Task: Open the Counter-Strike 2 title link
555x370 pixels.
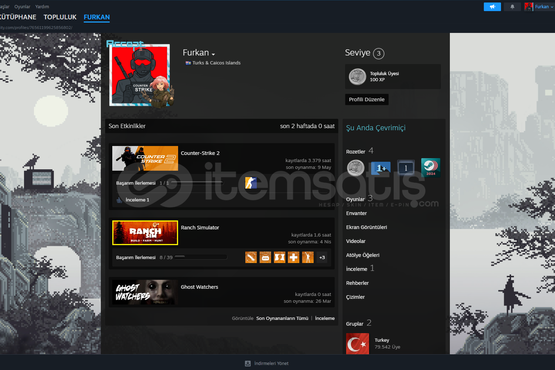Action: pyautogui.click(x=200, y=153)
